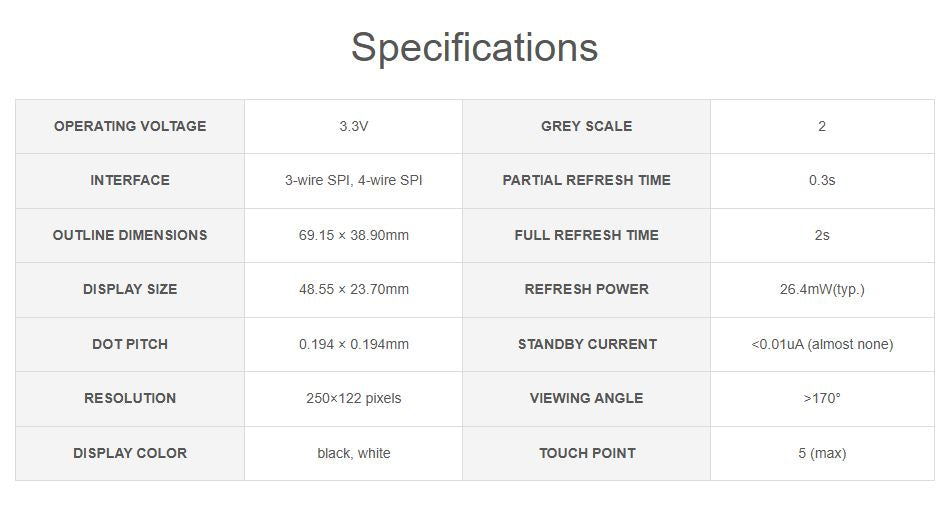Select the OPERATING VOLTAGE label cell
The width and height of the screenshot is (949, 522).
tap(130, 126)
